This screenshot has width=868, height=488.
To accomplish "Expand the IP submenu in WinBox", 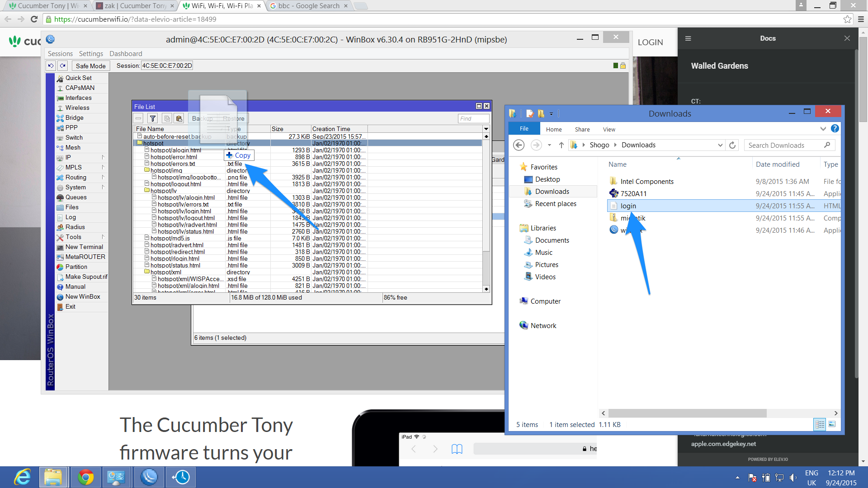I will [103, 157].
